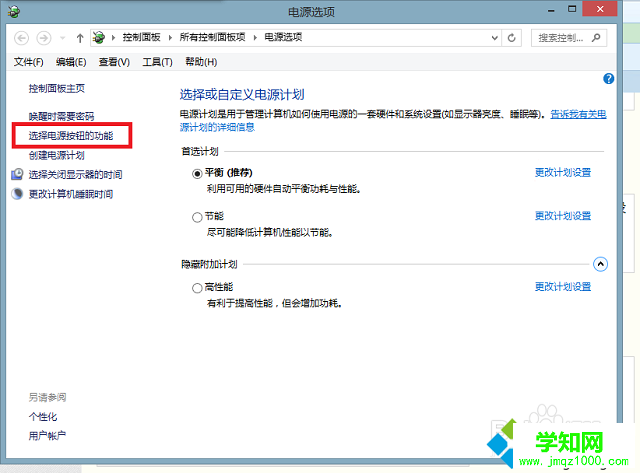Open the 编辑(E) menu

click(71, 62)
